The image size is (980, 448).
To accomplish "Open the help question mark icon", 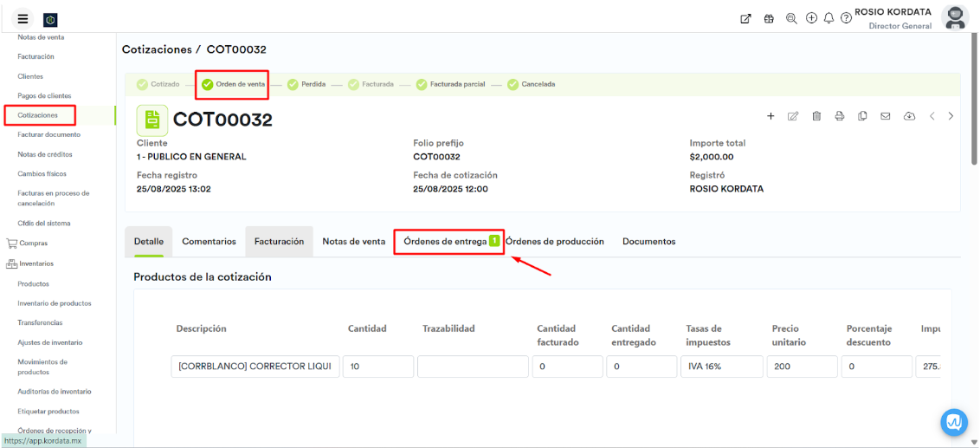I will pos(846,18).
